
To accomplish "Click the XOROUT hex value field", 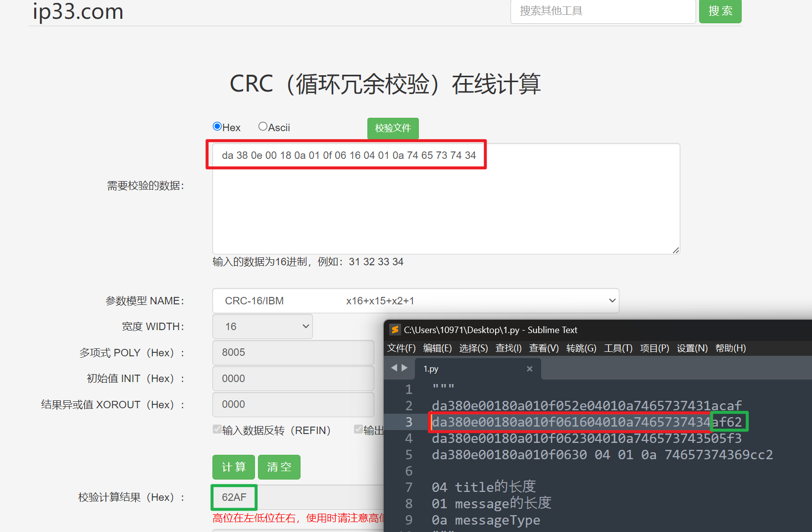I will point(293,404).
